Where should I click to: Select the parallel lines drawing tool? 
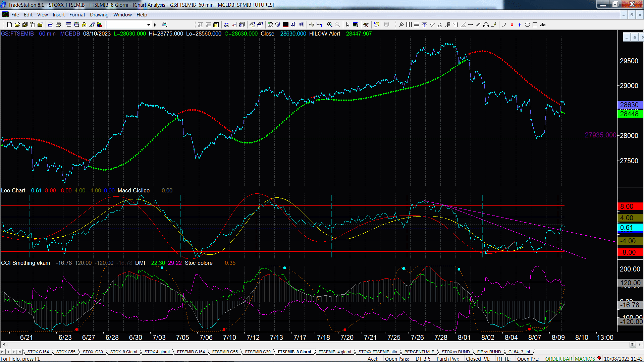pos(478,24)
